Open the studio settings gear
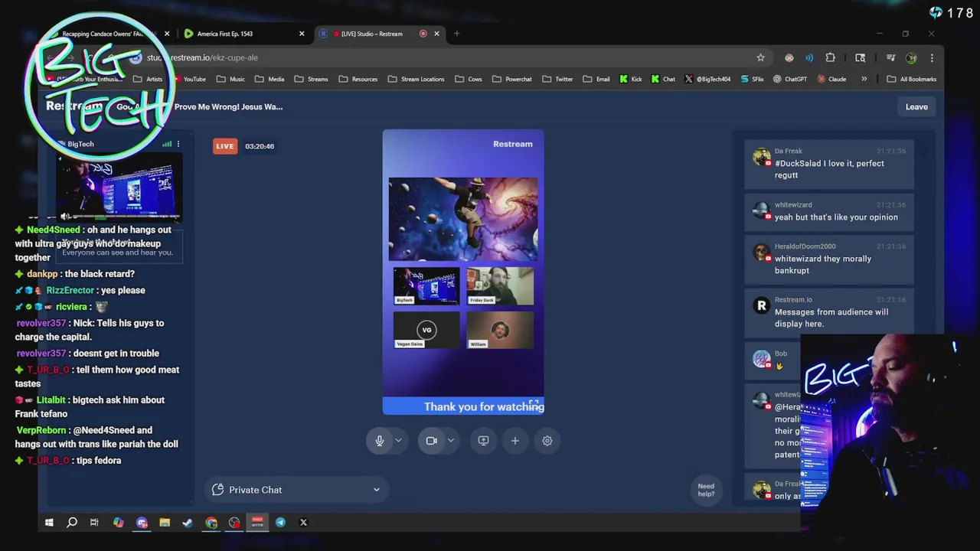980x551 pixels. pos(547,441)
